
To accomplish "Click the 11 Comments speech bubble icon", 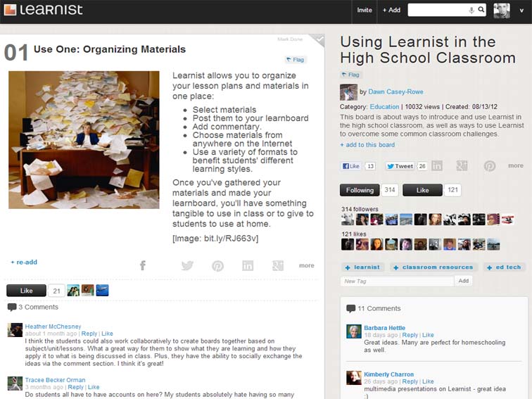I will pyautogui.click(x=351, y=309).
